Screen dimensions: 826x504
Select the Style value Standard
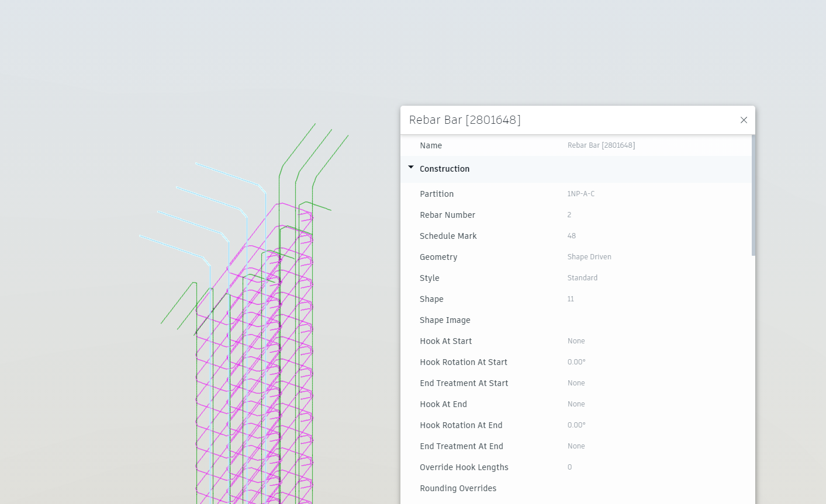tap(582, 277)
